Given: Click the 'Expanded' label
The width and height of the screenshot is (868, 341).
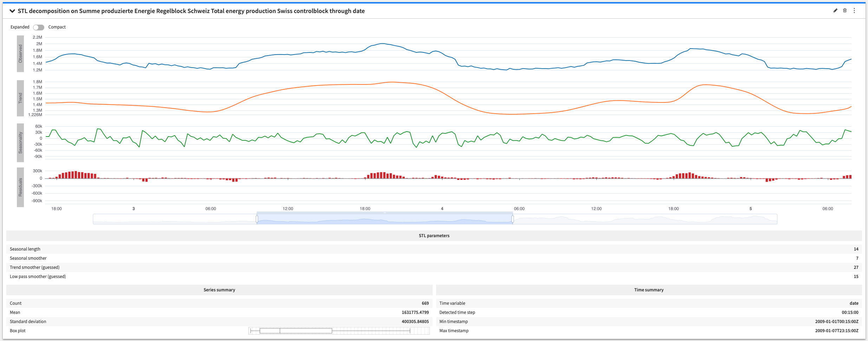Looking at the screenshot, I should tap(20, 27).
